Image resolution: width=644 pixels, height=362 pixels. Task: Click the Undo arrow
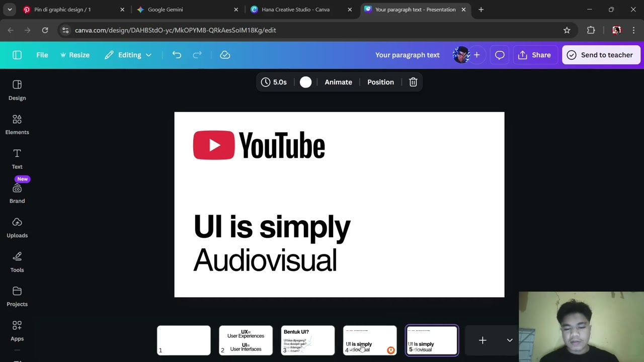tap(177, 55)
